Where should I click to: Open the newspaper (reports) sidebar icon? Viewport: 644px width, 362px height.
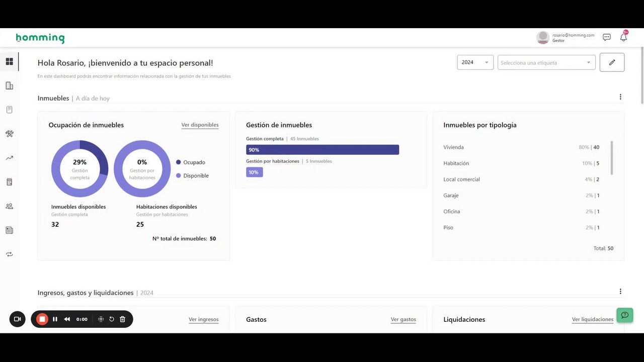pos(9,230)
